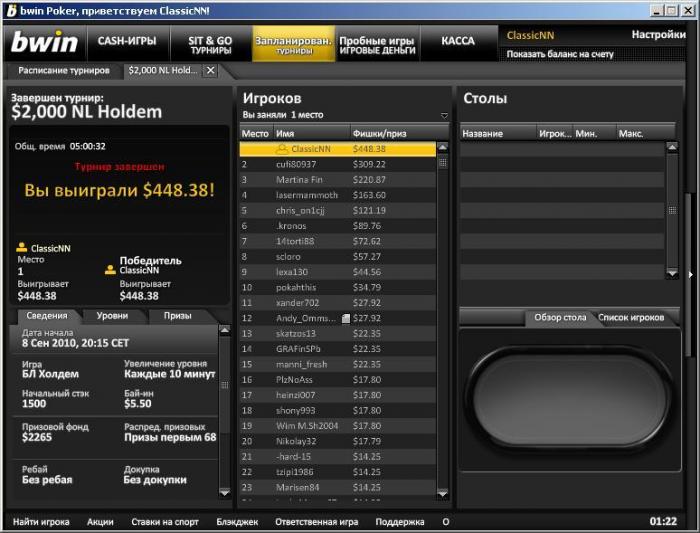
Task: Open Блэкджек link
Action: tap(237, 521)
